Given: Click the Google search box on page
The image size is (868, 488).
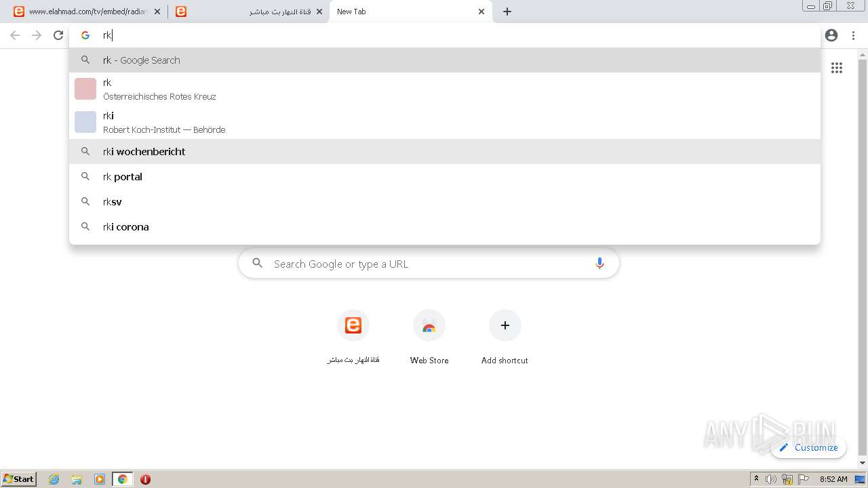Looking at the screenshot, I should 429,264.
